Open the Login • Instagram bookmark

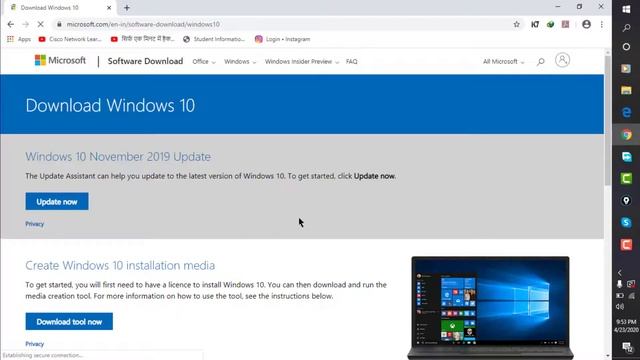click(x=282, y=39)
